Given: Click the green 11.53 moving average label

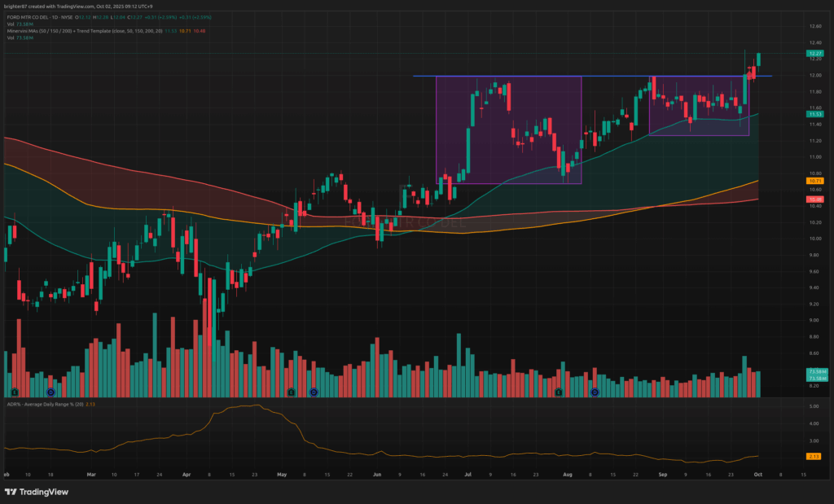Looking at the screenshot, I should coord(815,114).
